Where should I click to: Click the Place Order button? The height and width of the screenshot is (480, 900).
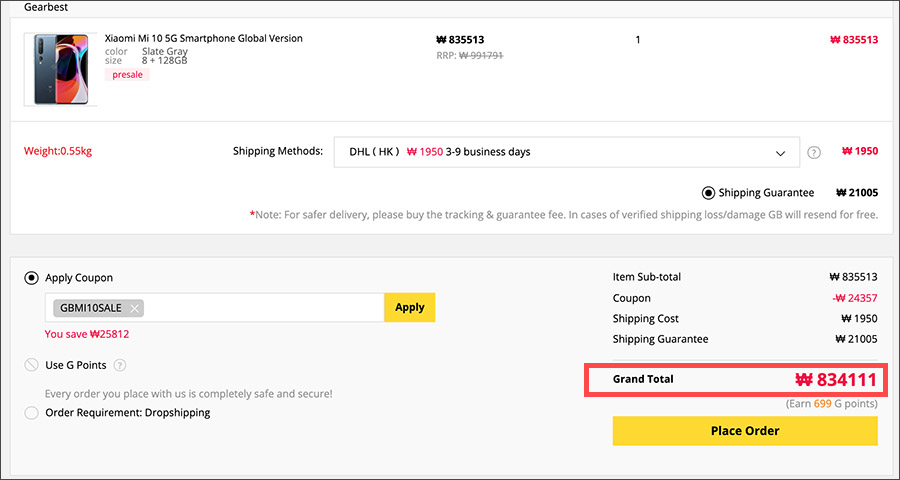click(745, 431)
